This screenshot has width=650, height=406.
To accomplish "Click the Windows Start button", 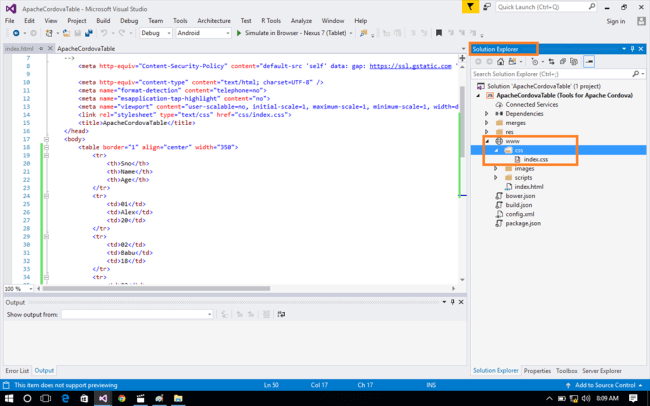I will coord(8,398).
